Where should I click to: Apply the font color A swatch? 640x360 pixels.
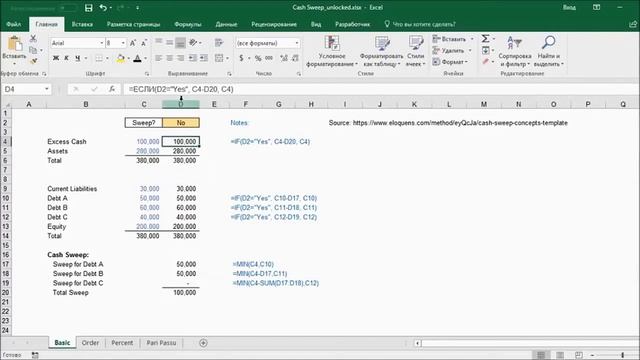[138, 58]
